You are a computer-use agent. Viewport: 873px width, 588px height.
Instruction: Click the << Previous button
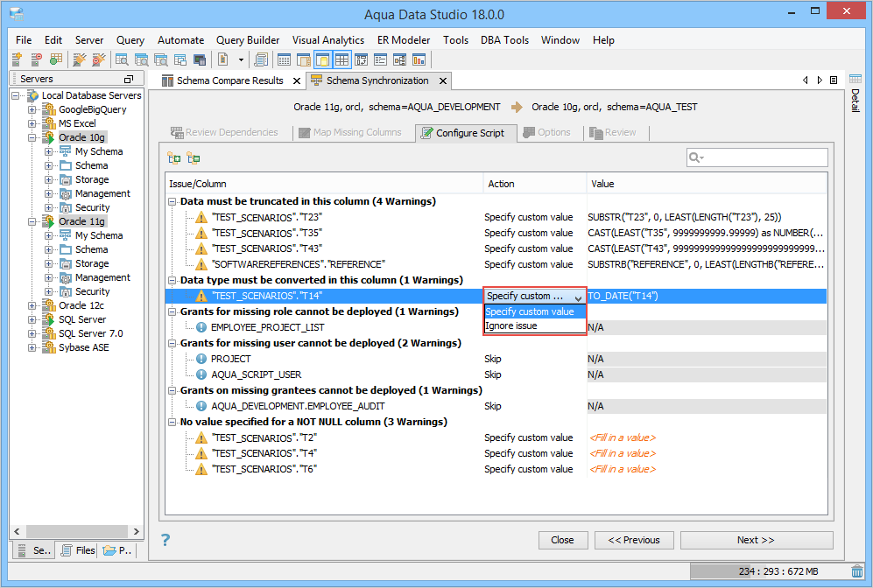(634, 540)
